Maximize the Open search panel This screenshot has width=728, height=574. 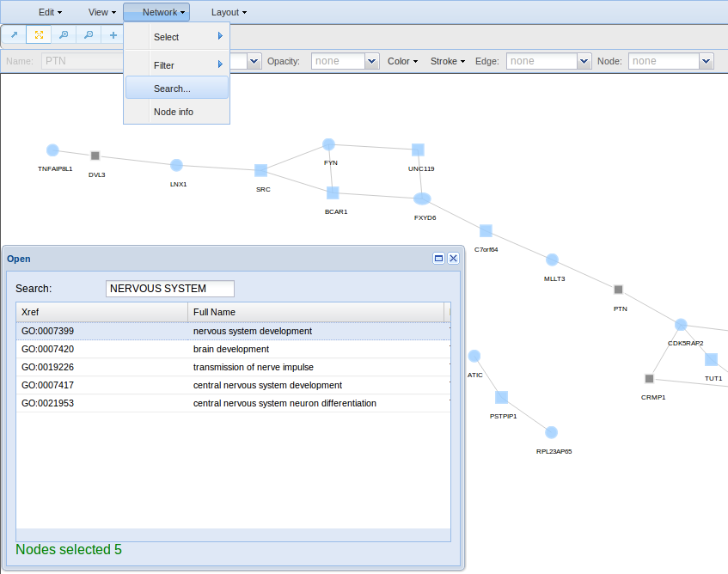click(438, 258)
